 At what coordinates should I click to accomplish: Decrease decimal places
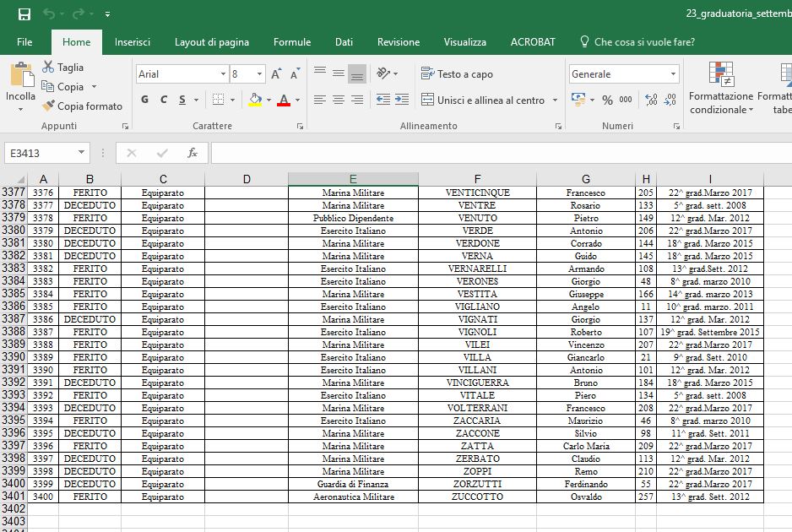point(670,100)
